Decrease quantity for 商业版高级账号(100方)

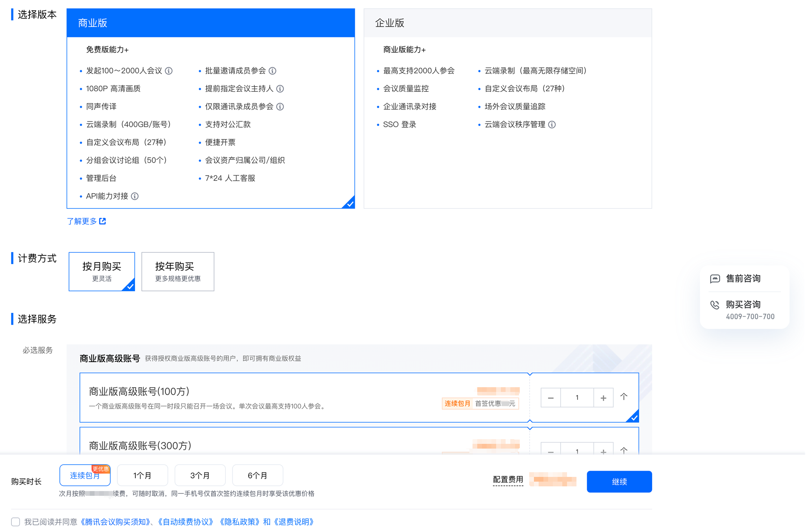[550, 398]
